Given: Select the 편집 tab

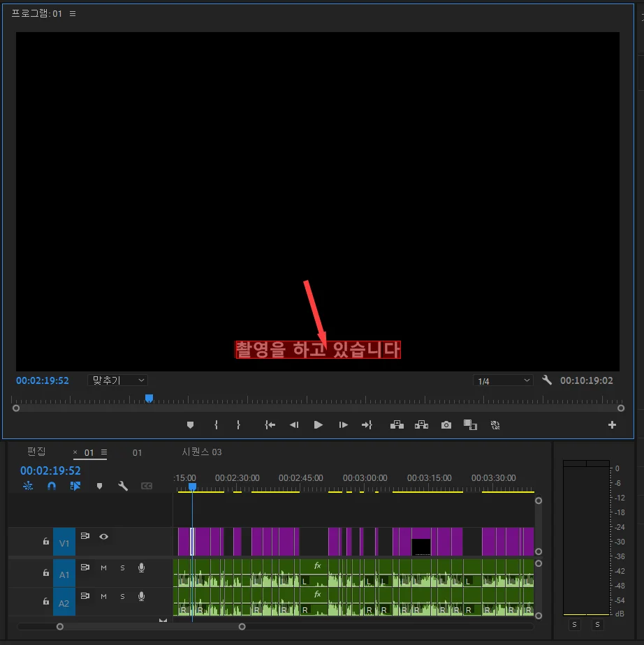Looking at the screenshot, I should point(36,452).
